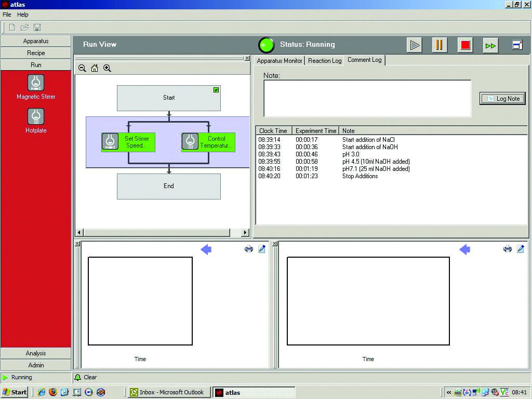Click the Running status in status bar
Viewport: 532px width, 399px height.
point(21,377)
